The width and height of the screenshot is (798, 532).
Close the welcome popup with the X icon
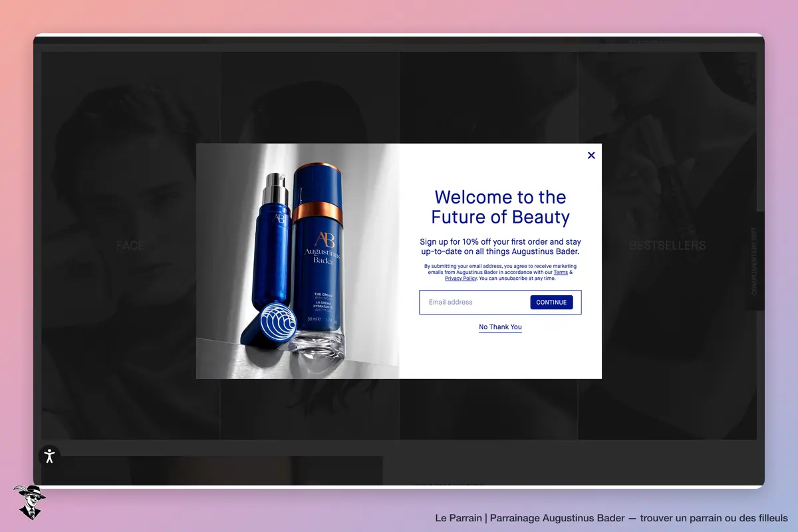pos(591,156)
